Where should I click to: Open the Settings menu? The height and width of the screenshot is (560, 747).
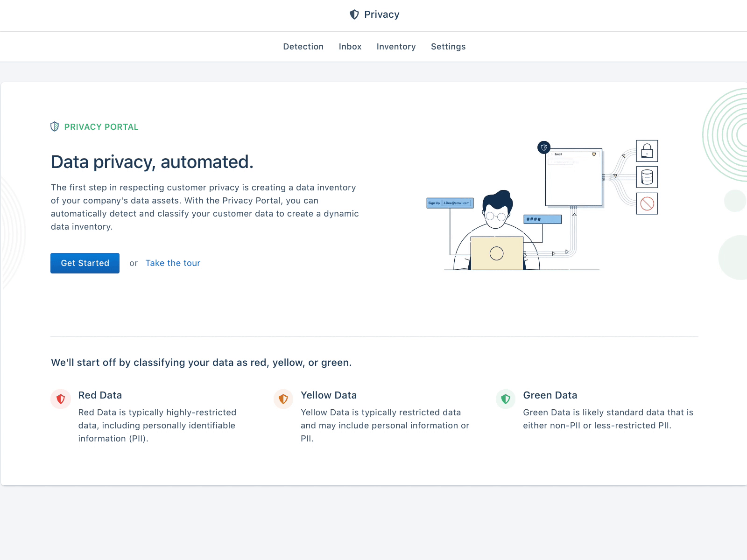click(448, 46)
